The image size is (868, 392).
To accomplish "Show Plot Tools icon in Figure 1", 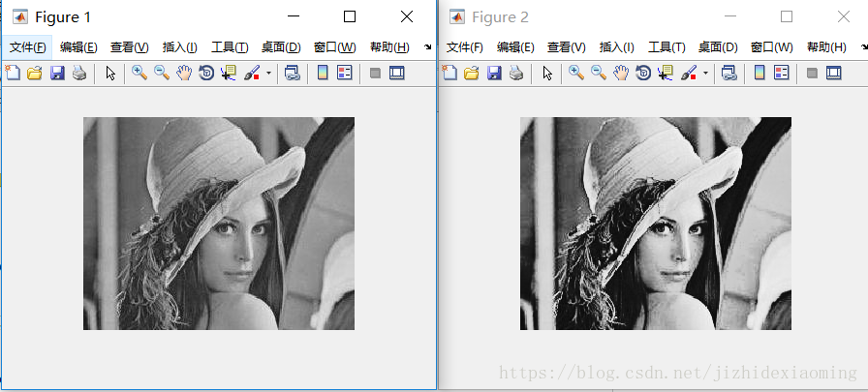I will click(397, 73).
